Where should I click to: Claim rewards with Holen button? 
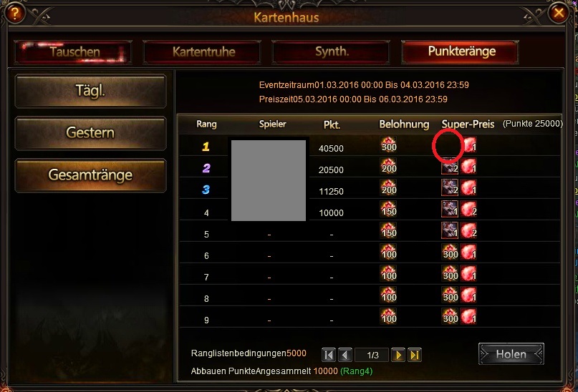pyautogui.click(x=511, y=354)
